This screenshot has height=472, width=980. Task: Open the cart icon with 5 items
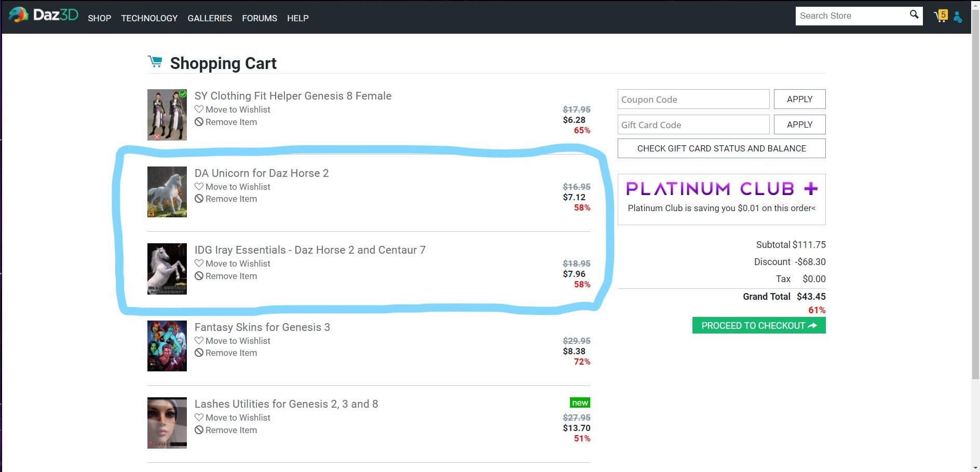pyautogui.click(x=940, y=16)
